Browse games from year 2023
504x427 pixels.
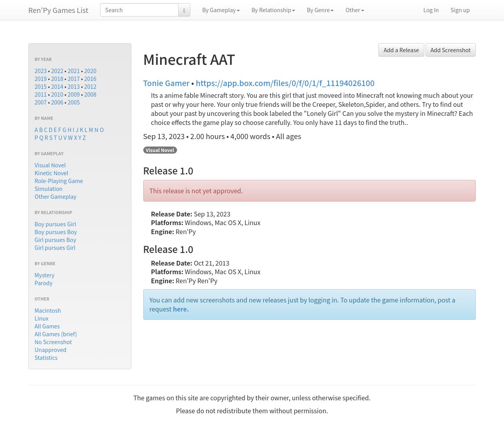coord(40,71)
